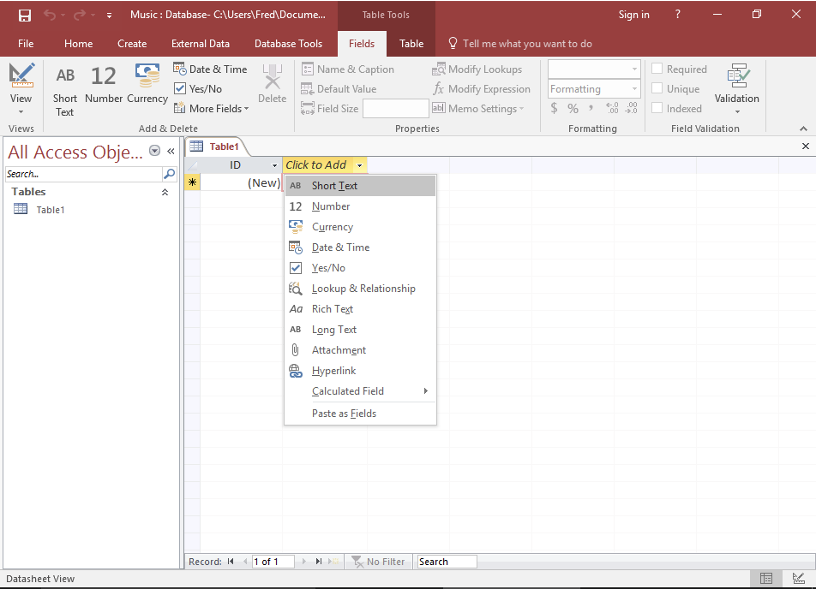
Task: Collapse the Tables group in navigation pane
Action: pos(165,192)
